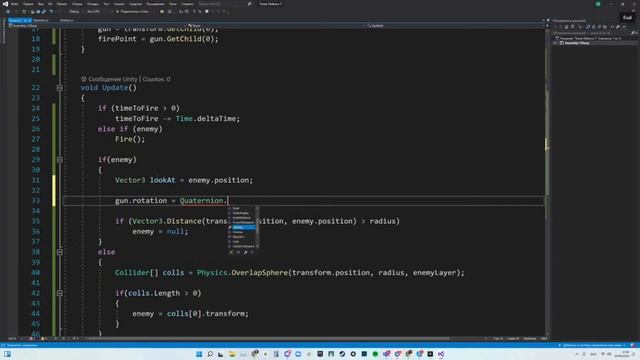Click 'deltaTime' on line 25
The height and width of the screenshot is (360, 640).
tap(218, 119)
